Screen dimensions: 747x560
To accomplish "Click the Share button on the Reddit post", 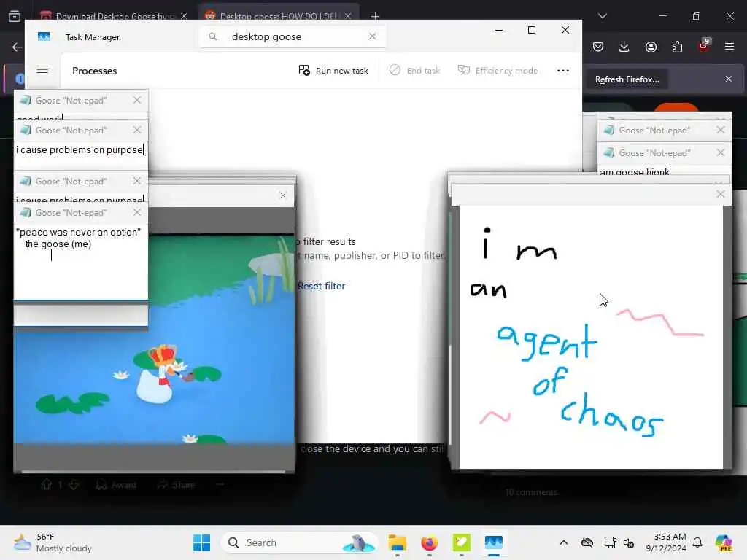I will pos(177,485).
